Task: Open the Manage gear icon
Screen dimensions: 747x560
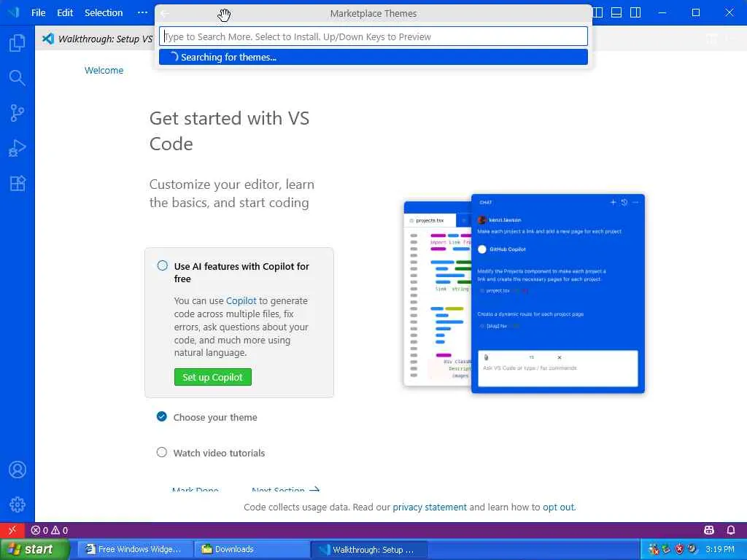Action: 18,505
